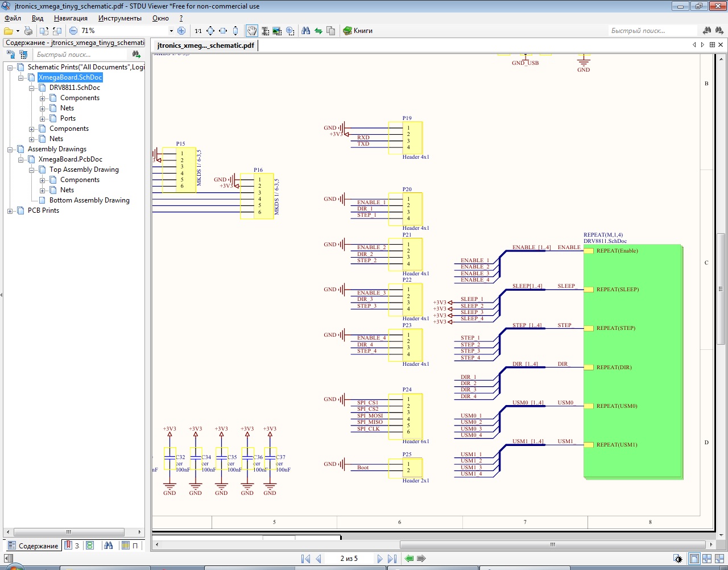The width and height of the screenshot is (728, 570).
Task: Toggle single page layout view
Action: pyautogui.click(x=694, y=559)
